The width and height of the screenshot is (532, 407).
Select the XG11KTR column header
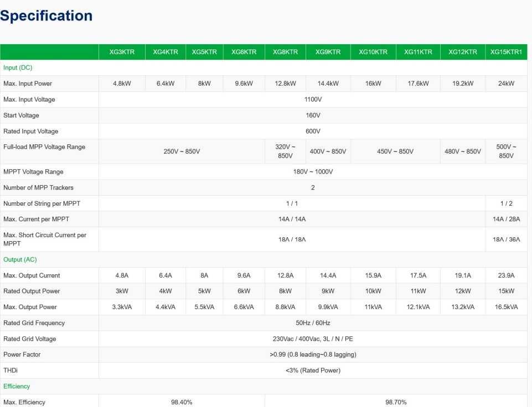[x=418, y=52]
